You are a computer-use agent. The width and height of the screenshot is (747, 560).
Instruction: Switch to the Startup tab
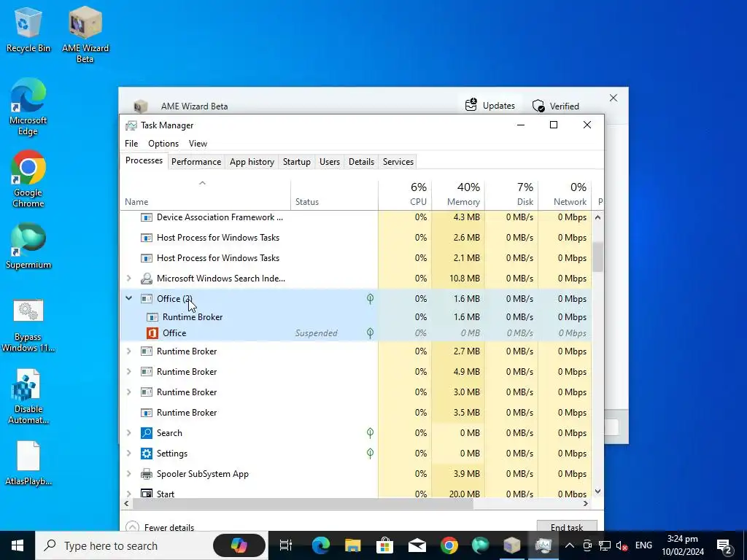point(297,162)
